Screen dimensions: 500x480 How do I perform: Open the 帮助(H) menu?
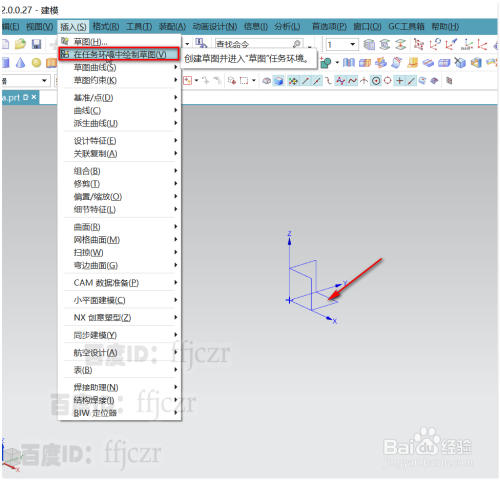pos(445,26)
